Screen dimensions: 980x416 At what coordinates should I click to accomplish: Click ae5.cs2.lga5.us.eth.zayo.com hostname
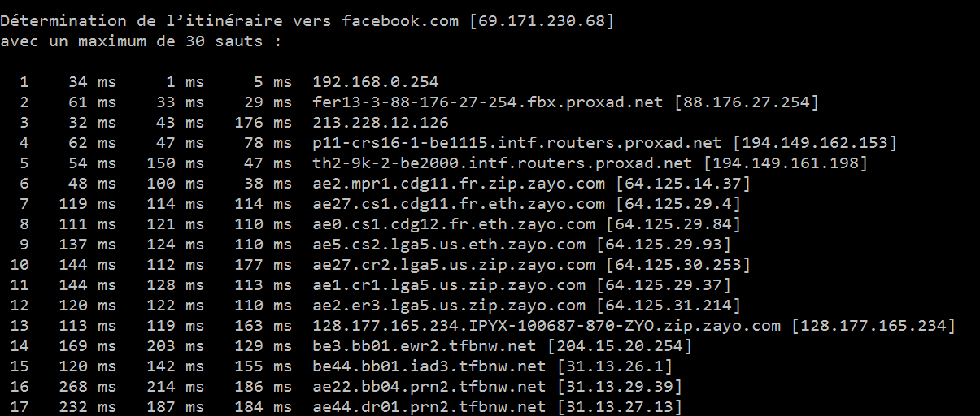449,245
